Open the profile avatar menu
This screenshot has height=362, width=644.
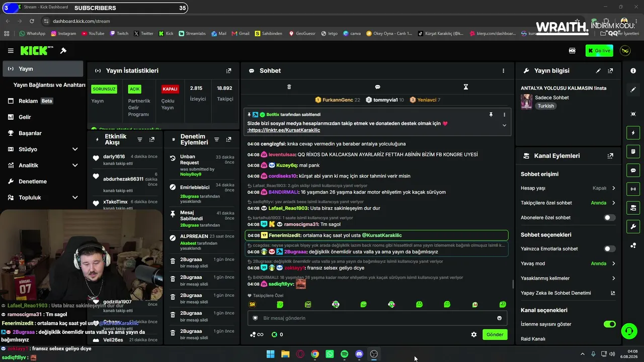point(625,51)
